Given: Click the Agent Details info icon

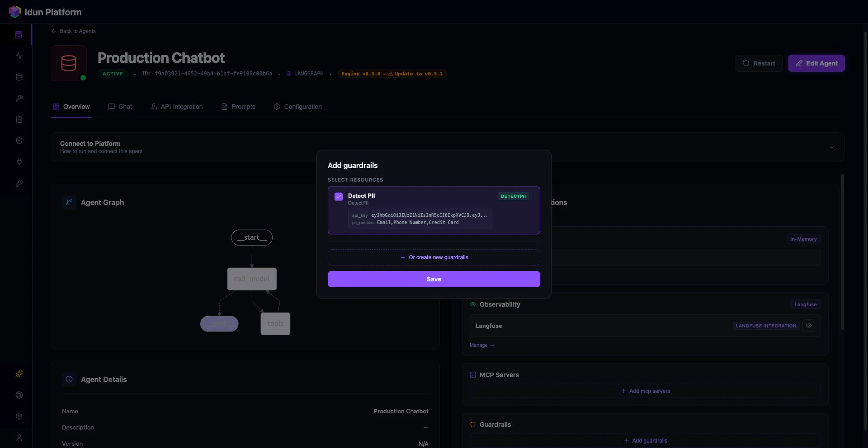Looking at the screenshot, I should [x=69, y=379].
